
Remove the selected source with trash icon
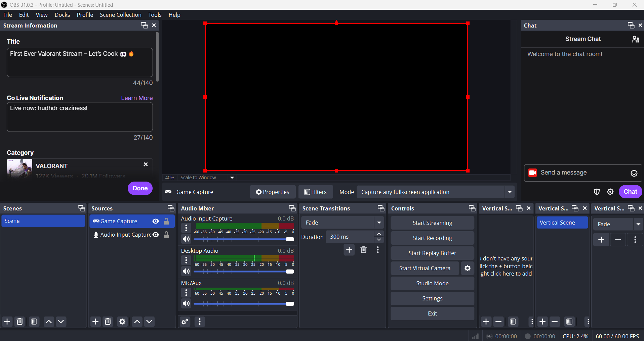pyautogui.click(x=108, y=322)
